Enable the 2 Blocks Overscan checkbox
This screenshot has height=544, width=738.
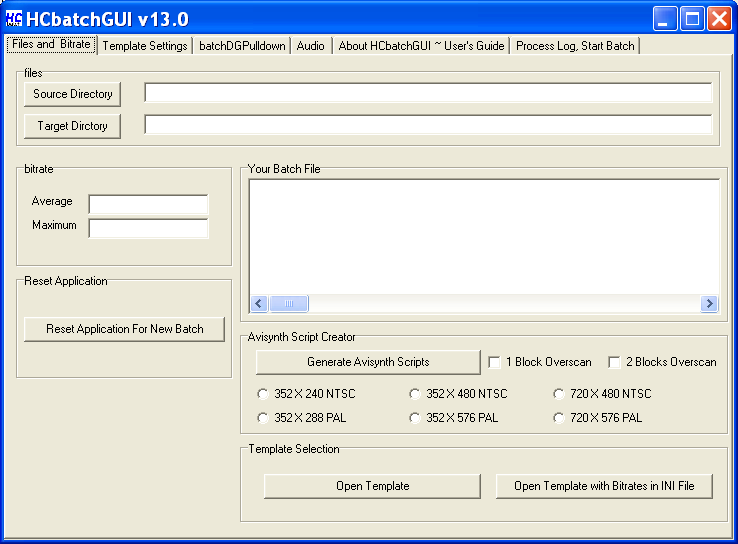614,362
